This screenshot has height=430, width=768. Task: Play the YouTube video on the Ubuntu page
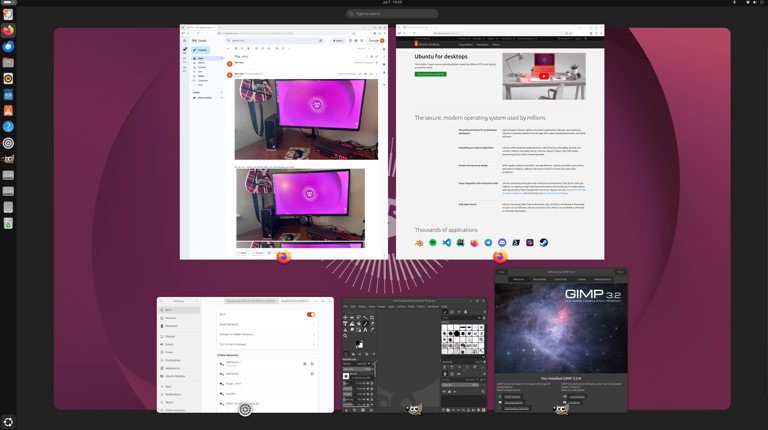pos(544,76)
